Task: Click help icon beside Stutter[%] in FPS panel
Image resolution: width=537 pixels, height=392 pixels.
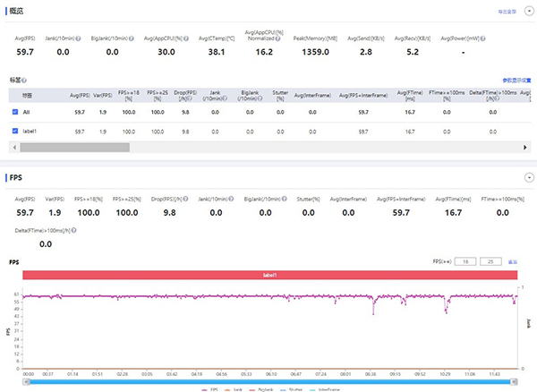Action: [323, 199]
